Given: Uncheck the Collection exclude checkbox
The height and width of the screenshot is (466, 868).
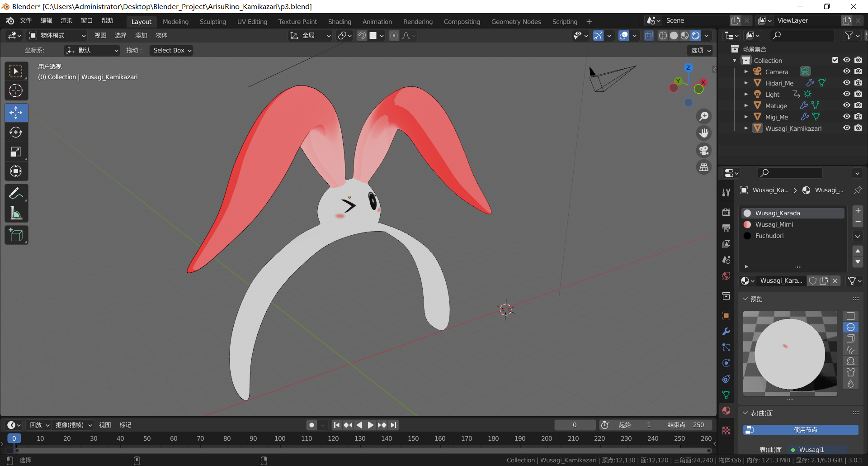Looking at the screenshot, I should coord(835,60).
